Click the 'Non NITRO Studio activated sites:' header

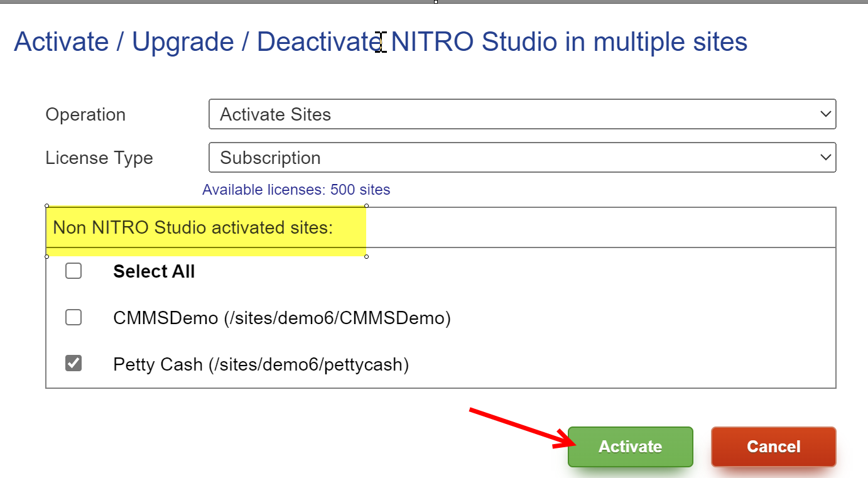point(193,227)
